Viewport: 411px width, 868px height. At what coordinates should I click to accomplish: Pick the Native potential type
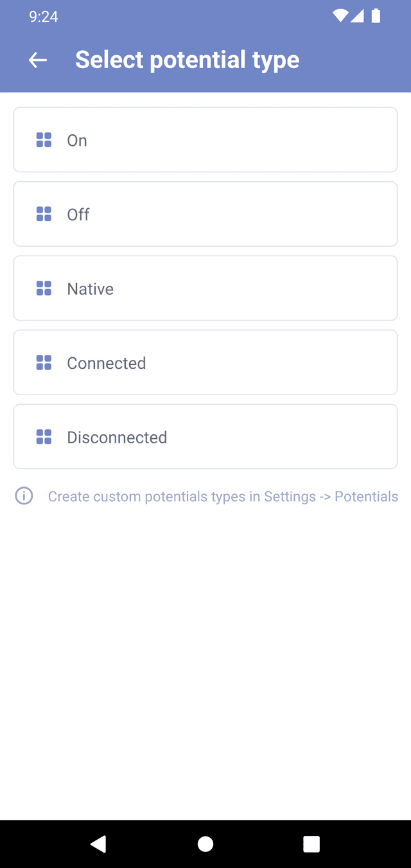[x=205, y=288]
